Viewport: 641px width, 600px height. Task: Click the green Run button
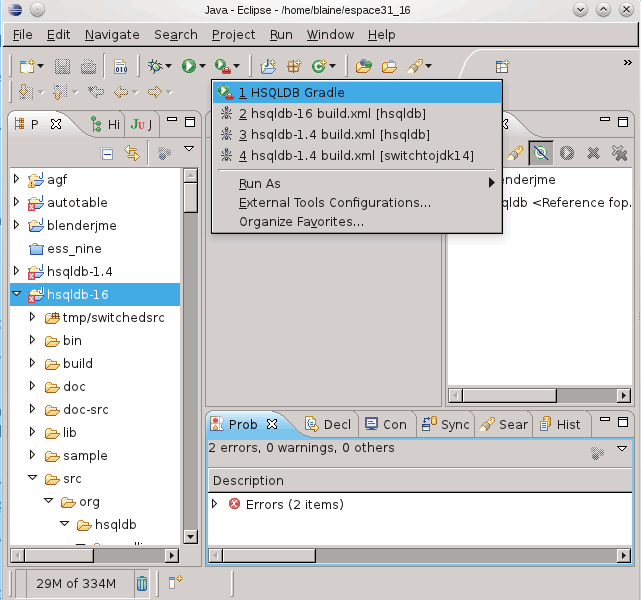[x=189, y=66]
